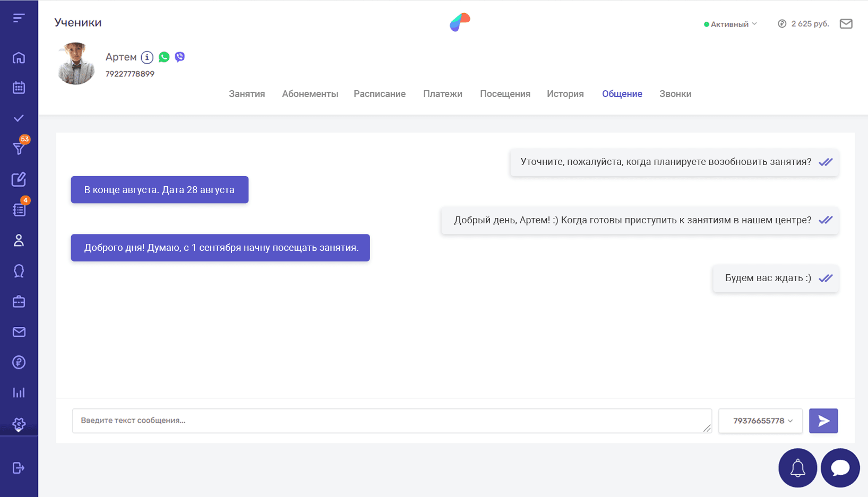The image size is (868, 497).
Task: Send the message with arrow button
Action: tap(823, 421)
